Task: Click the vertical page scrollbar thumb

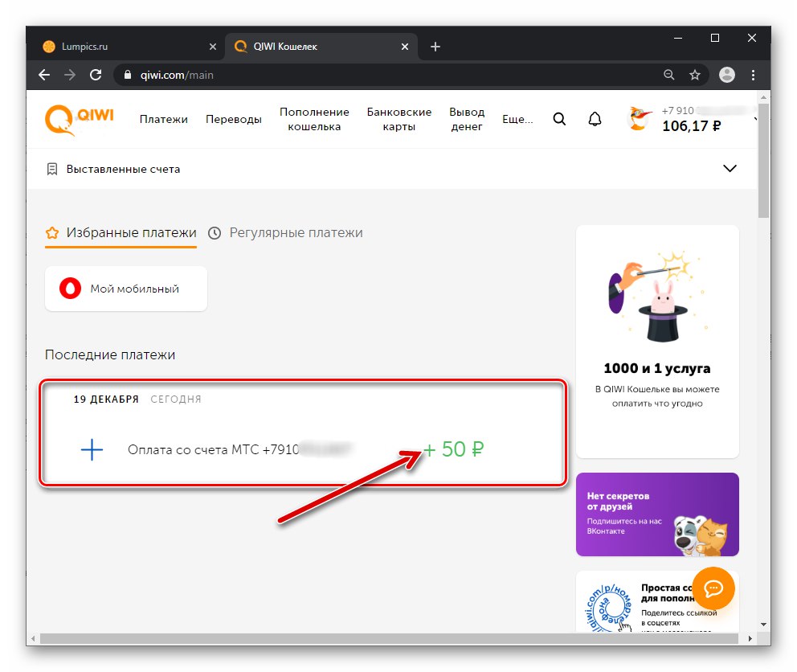Action: (x=763, y=161)
